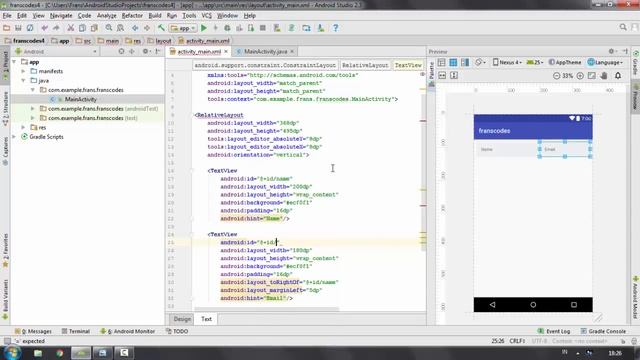The height and width of the screenshot is (360, 640).
Task: Click the Stop square icon
Action: (x=263, y=28)
